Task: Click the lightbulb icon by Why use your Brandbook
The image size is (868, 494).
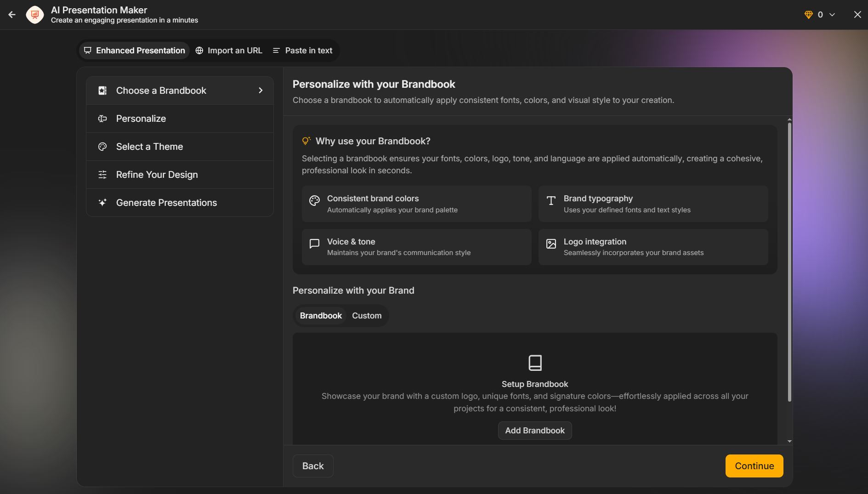Action: click(306, 141)
